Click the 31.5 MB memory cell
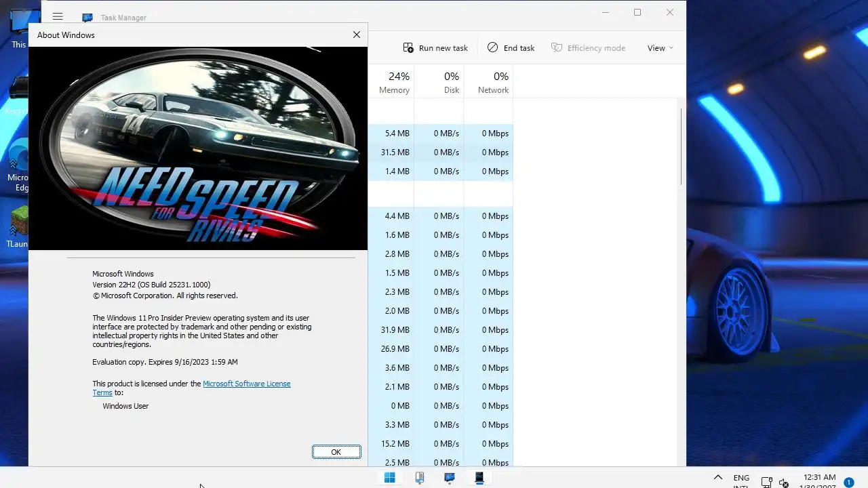 tap(391, 152)
